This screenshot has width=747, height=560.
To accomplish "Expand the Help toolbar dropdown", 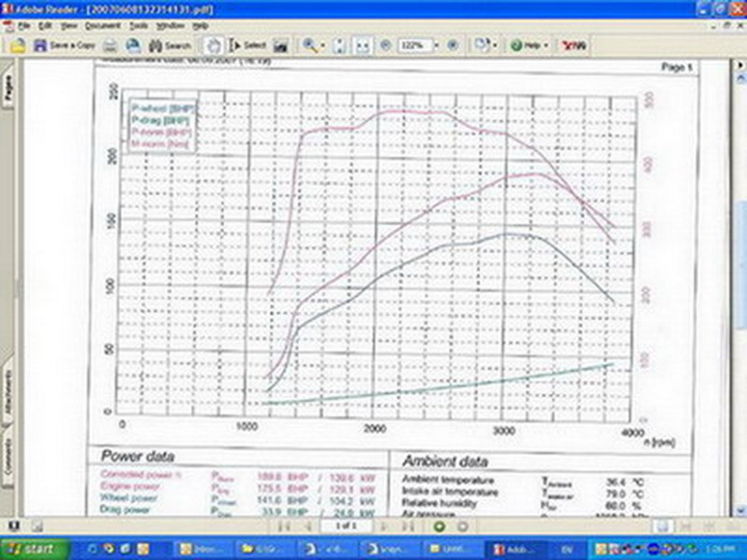I will click(545, 45).
